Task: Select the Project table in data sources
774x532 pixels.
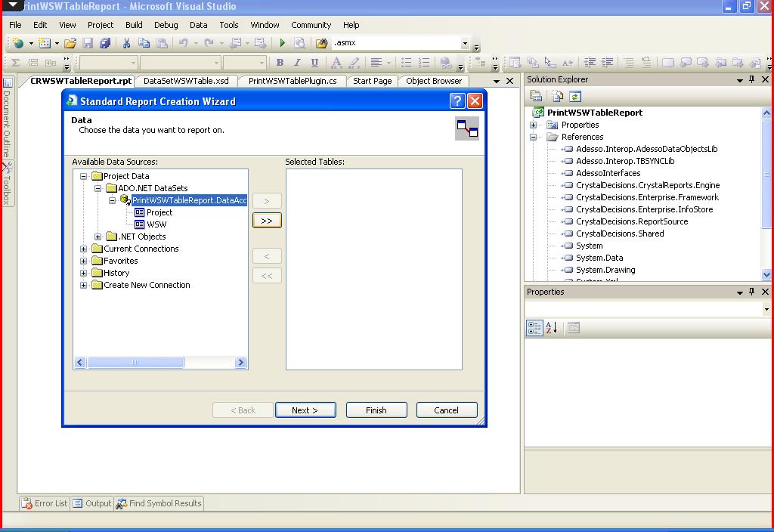Action: pyautogui.click(x=159, y=212)
